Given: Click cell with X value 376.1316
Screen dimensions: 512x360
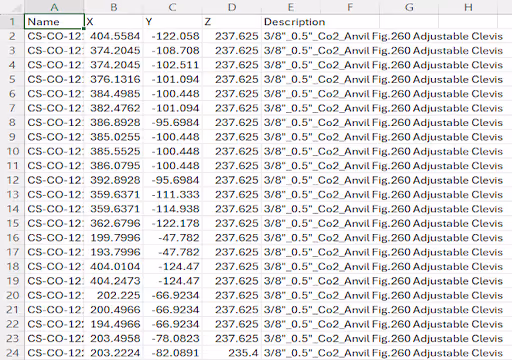Looking at the screenshot, I should 113,79.
